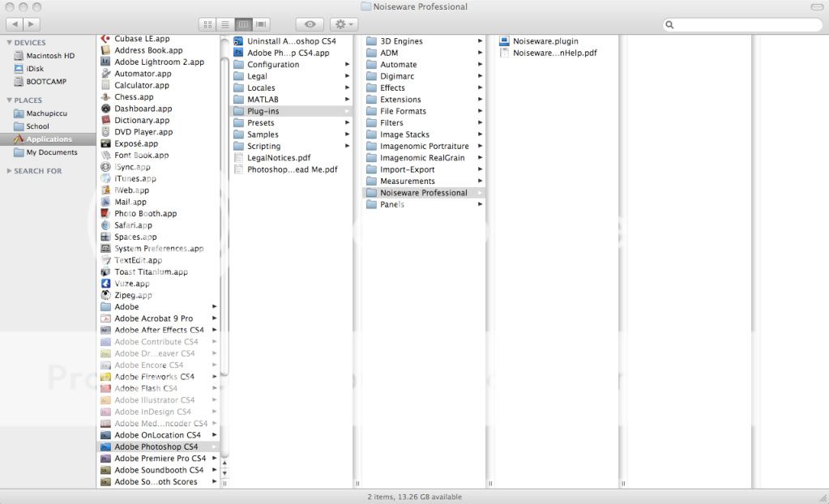Select the Noiseware.plugin file icon
Viewport: 829px width, 504px height.
(504, 41)
